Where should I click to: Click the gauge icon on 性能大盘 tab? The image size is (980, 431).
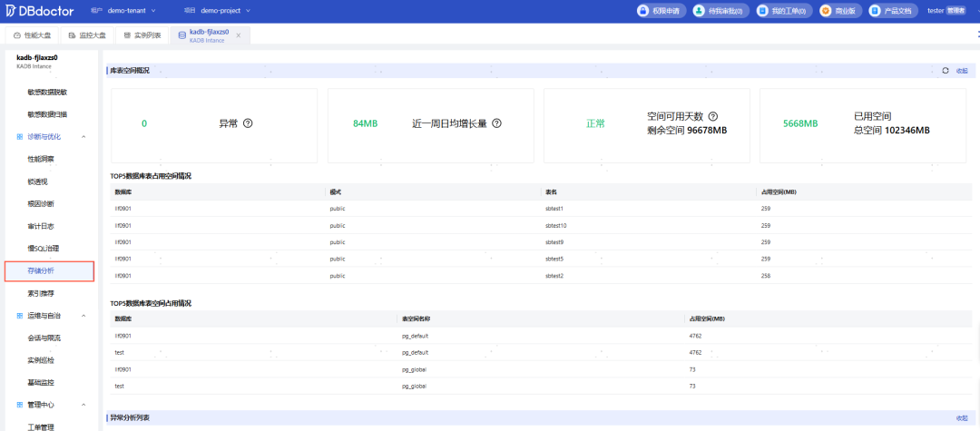(17, 35)
